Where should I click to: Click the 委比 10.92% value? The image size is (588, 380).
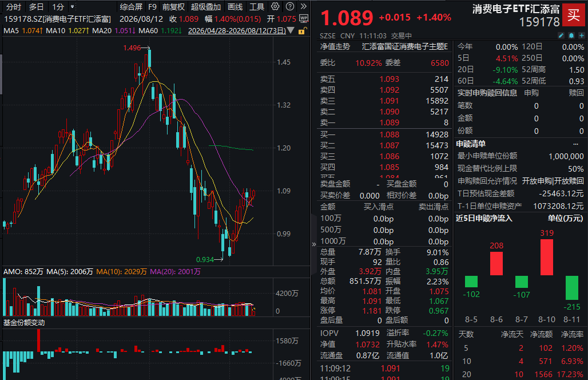coord(368,63)
